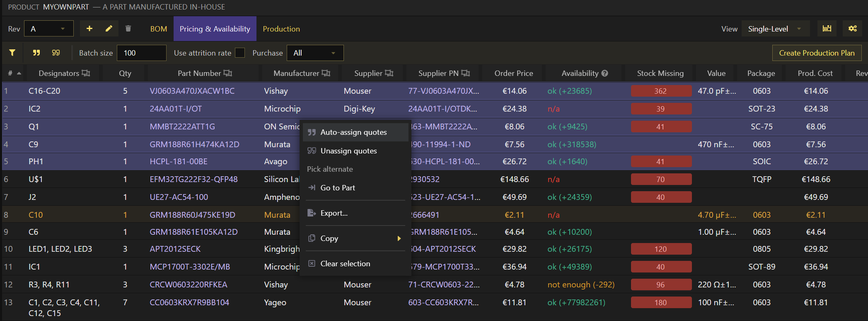Expand the Copy submenu arrow
868x321 pixels.
(x=399, y=238)
